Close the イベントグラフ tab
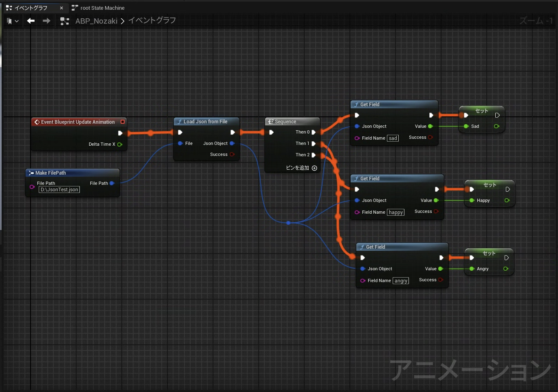 tap(62, 8)
